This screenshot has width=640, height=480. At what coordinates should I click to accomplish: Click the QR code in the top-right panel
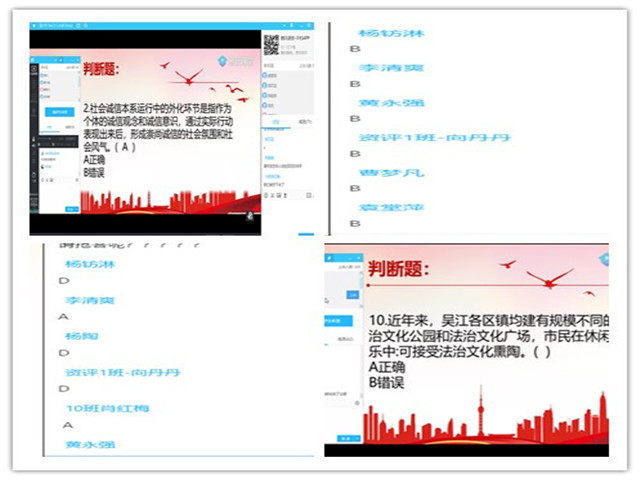pyautogui.click(x=270, y=44)
